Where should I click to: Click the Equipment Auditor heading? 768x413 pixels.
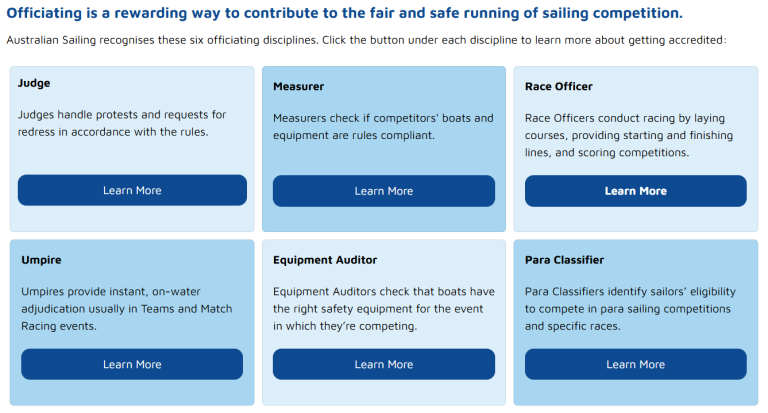(325, 260)
